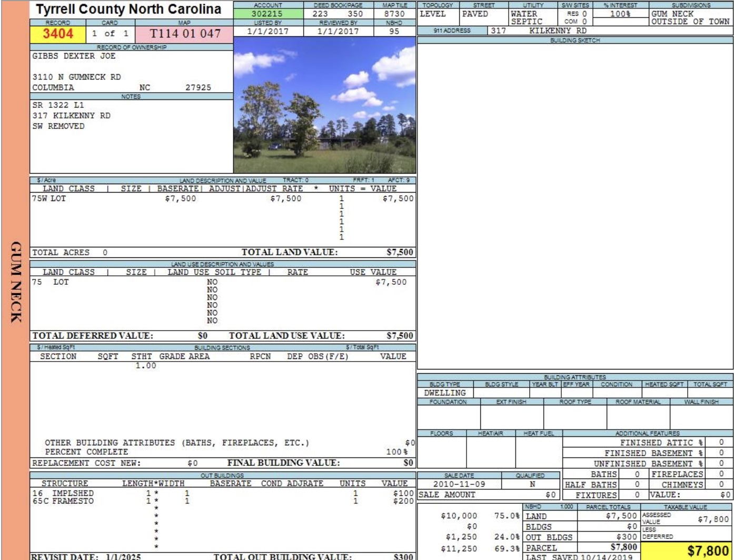Click the qualified value N
This screenshot has height=560, width=734.
pyautogui.click(x=532, y=484)
